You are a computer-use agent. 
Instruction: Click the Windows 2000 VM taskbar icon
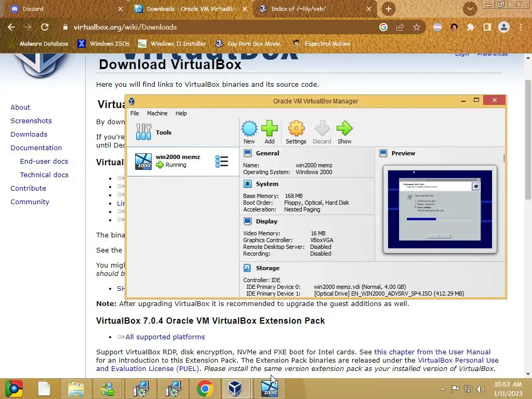pos(270,389)
